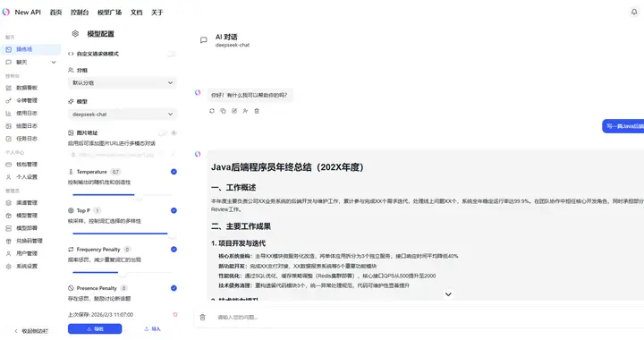
Task: Click the 模型配置 gear icon
Action: click(x=75, y=34)
